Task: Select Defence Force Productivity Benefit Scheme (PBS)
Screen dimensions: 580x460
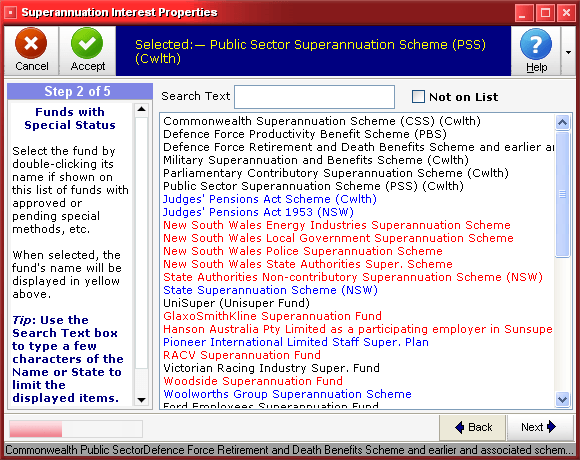Action: (x=305, y=134)
